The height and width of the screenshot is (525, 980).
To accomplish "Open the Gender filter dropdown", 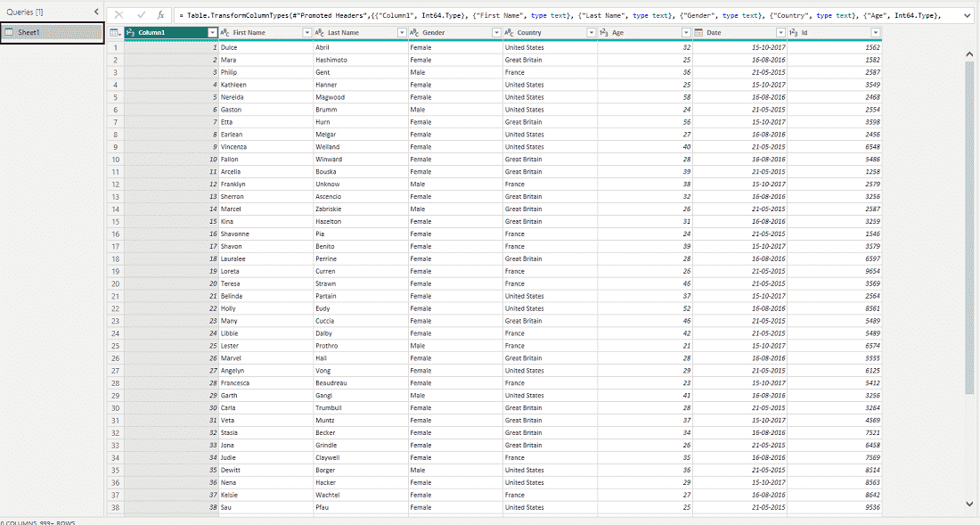I will tap(496, 32).
